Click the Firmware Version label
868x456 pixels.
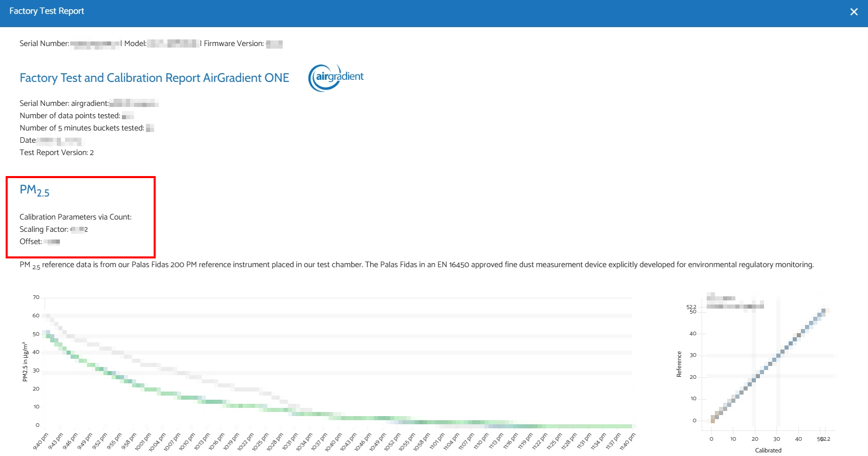(234, 44)
